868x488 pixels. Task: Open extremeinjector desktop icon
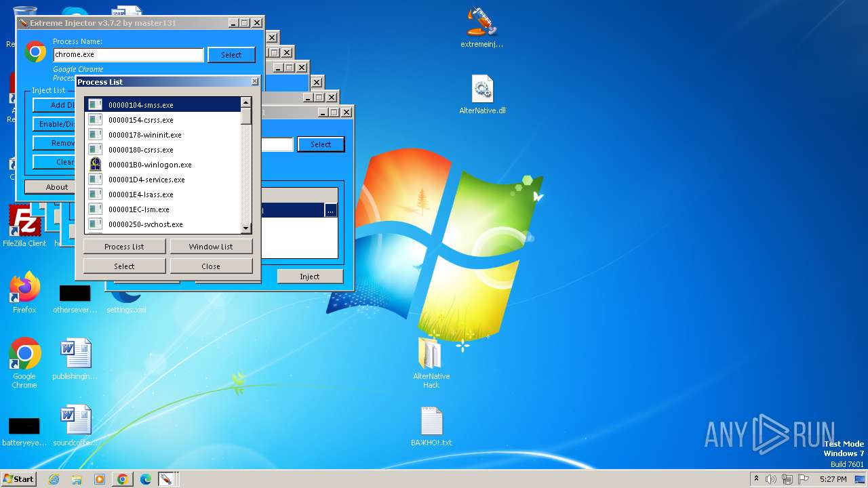pos(481,27)
